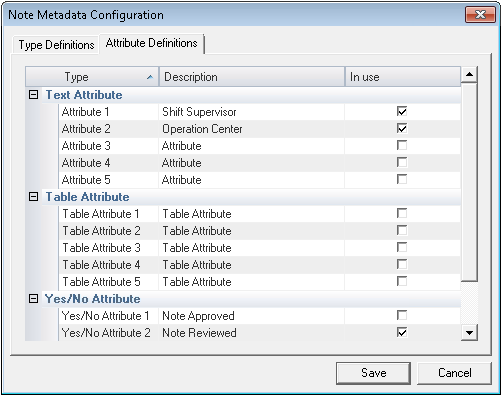Uncheck In use for Operation Center
Image resolution: width=502 pixels, height=396 pixels.
[402, 128]
